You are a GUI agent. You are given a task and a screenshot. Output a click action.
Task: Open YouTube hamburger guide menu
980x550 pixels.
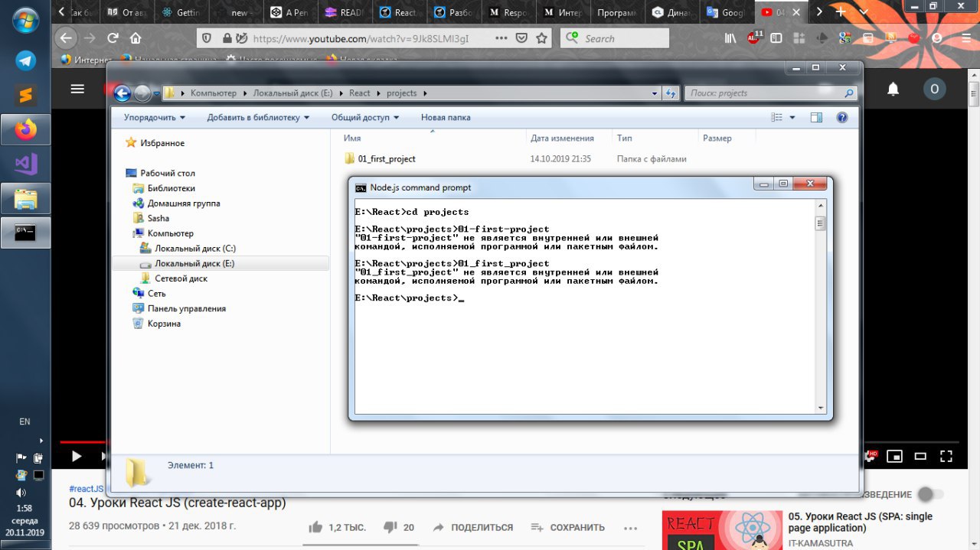[x=77, y=89]
